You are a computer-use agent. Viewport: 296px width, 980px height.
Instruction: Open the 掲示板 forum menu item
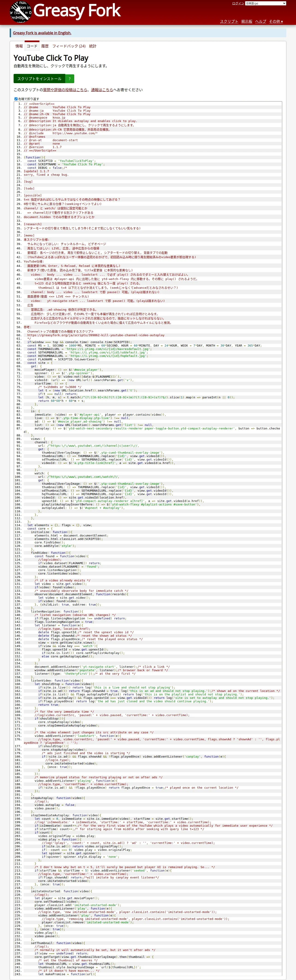point(246,21)
